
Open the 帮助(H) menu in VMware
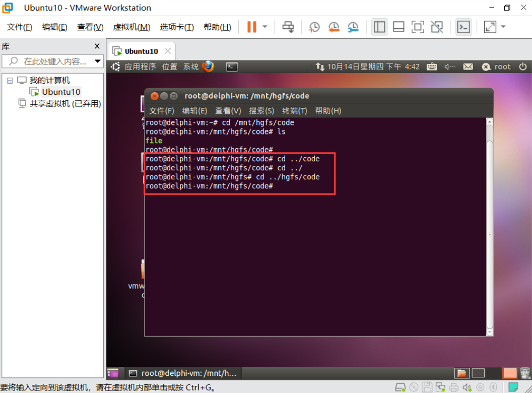click(218, 27)
